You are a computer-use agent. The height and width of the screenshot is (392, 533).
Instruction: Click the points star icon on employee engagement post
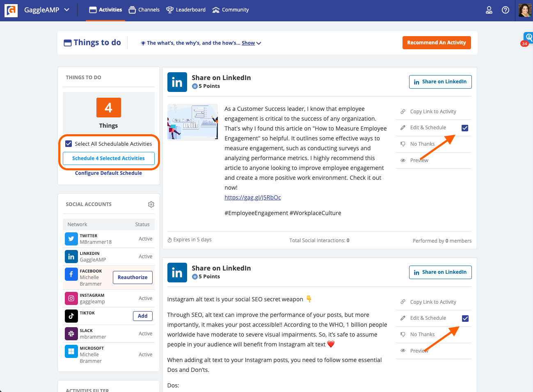(195, 86)
